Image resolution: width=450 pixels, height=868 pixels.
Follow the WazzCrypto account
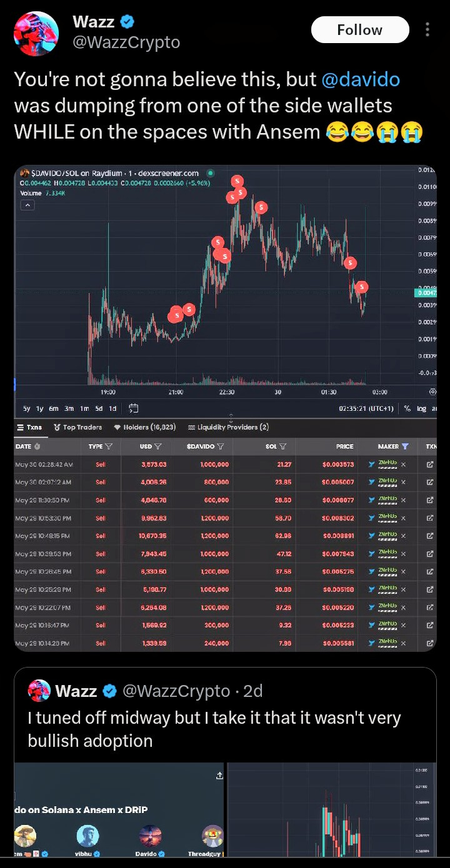(360, 30)
